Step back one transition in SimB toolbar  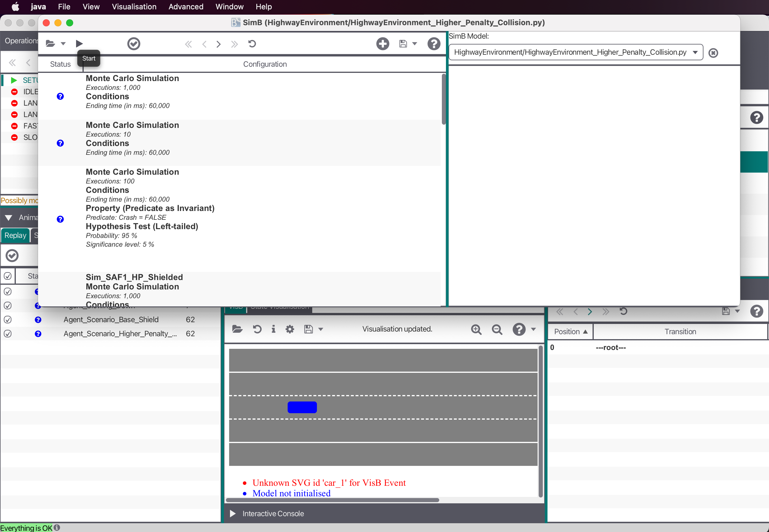pyautogui.click(x=204, y=44)
